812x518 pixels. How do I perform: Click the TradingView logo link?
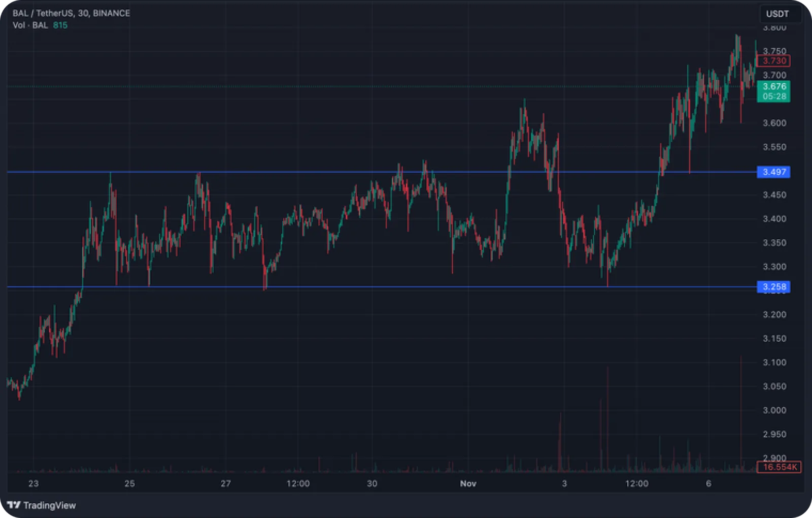point(42,505)
